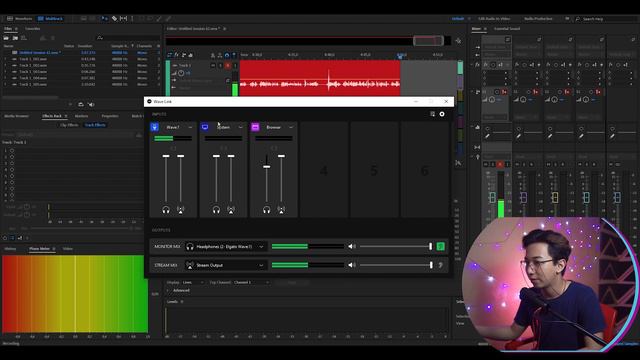Open the Browser channel options menu

coord(291,127)
